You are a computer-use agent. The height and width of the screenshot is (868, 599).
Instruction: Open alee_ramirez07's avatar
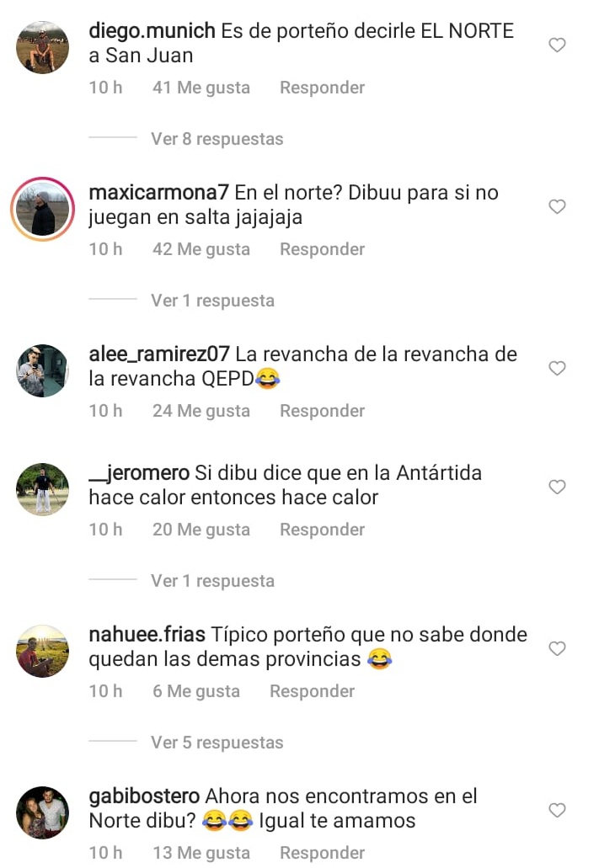point(43,371)
